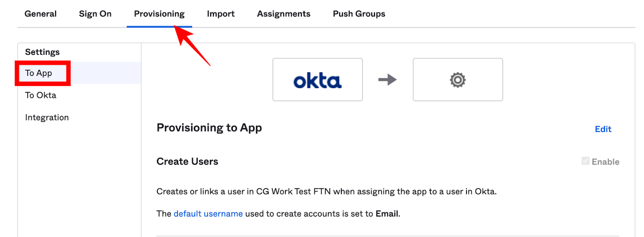Click the Edit link

click(603, 129)
